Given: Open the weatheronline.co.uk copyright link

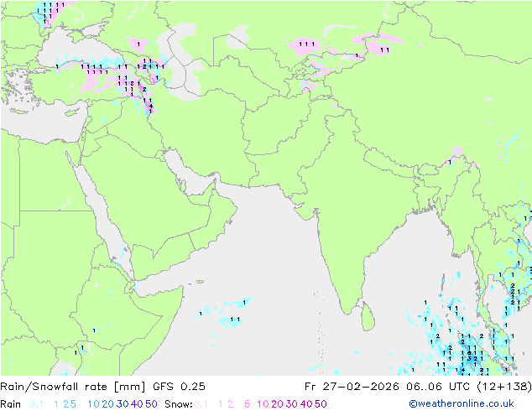Looking at the screenshot, I should (x=462, y=403).
